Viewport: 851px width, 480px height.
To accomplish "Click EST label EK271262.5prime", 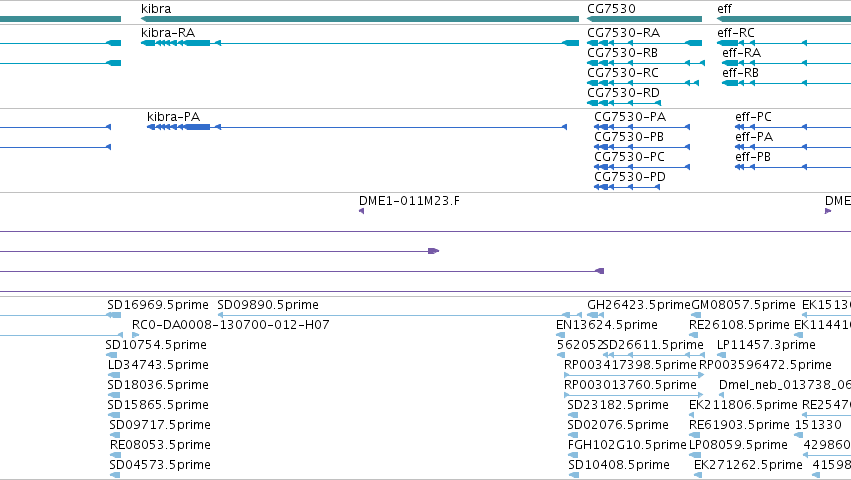I will coord(748,465).
